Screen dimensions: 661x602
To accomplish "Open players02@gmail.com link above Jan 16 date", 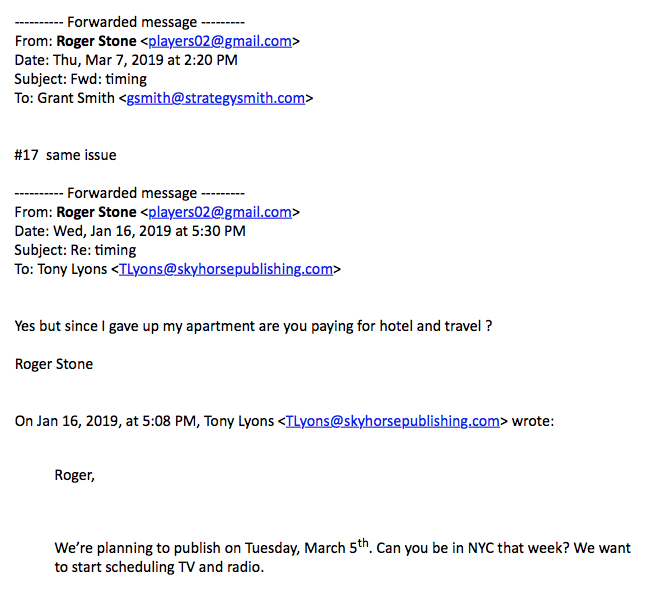I will (220, 212).
